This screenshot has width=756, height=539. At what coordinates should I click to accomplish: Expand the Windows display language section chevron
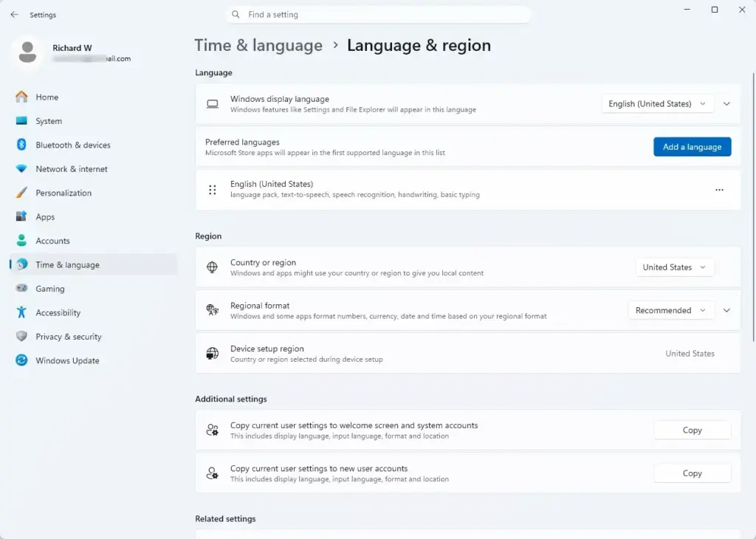pos(726,103)
